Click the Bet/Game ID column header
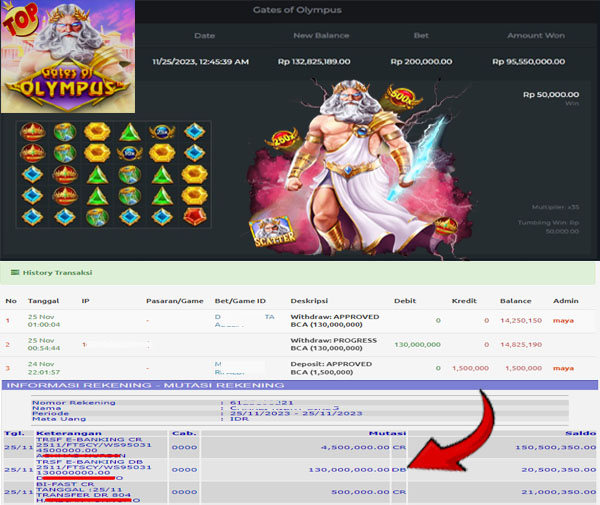600x505 pixels. click(240, 301)
